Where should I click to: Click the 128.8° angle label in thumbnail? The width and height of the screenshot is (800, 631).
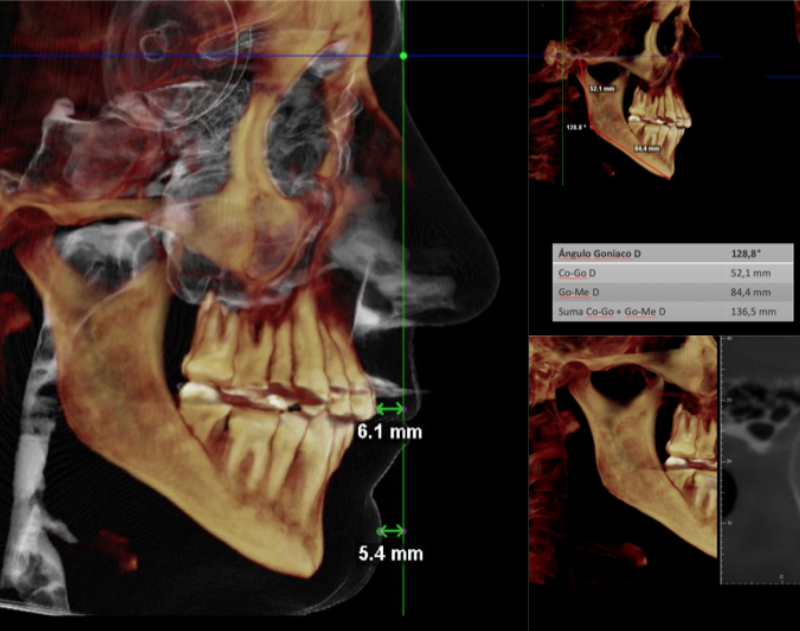575,128
